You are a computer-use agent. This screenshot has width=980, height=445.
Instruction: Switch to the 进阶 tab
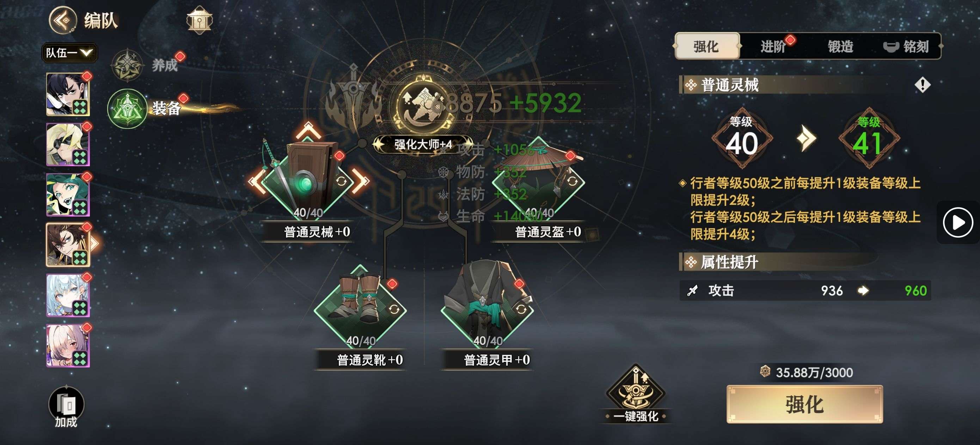tap(773, 46)
